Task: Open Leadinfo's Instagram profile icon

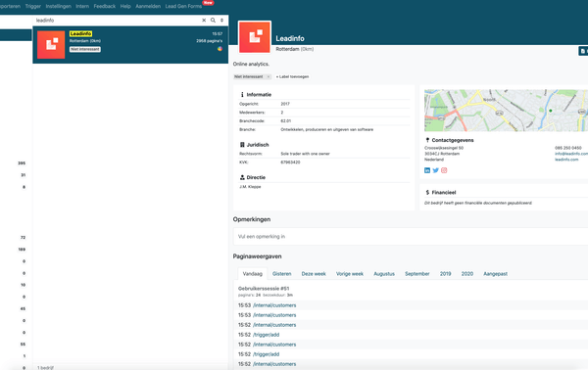Action: 444,170
